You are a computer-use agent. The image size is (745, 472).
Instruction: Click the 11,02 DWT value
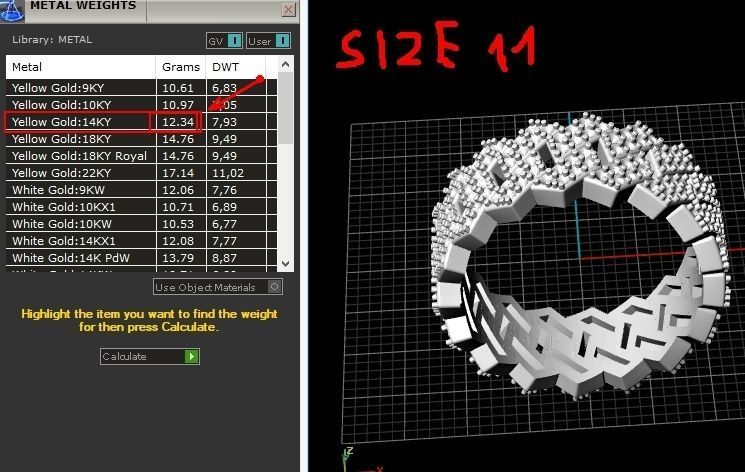[228, 173]
